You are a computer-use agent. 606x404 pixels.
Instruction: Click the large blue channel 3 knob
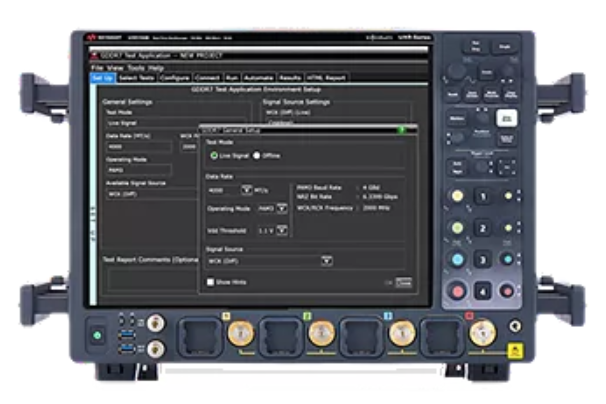point(458,259)
